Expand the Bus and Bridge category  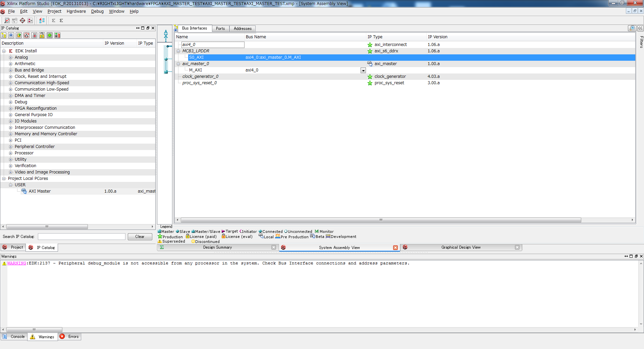pyautogui.click(x=11, y=70)
